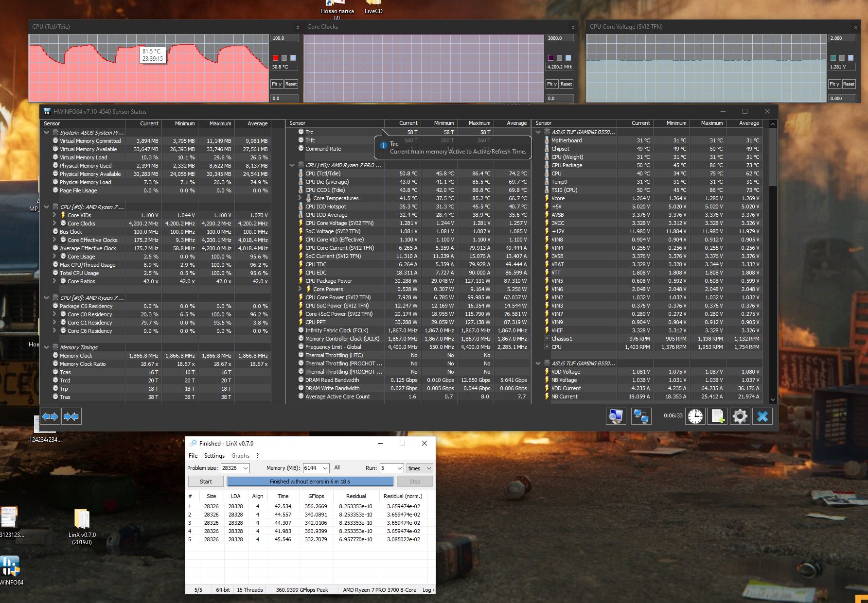Screen dimensions: 868x603
Task: Click the blue X icon in HWiNFO toolbar
Action: (x=762, y=416)
